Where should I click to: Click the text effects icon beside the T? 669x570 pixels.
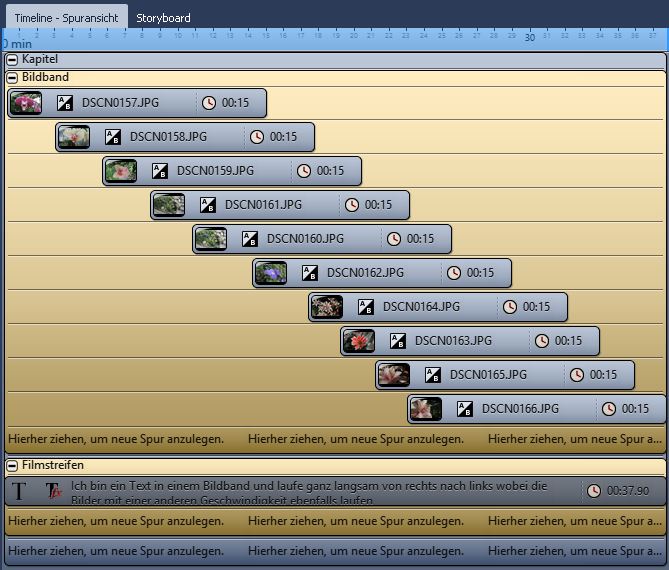click(53, 491)
